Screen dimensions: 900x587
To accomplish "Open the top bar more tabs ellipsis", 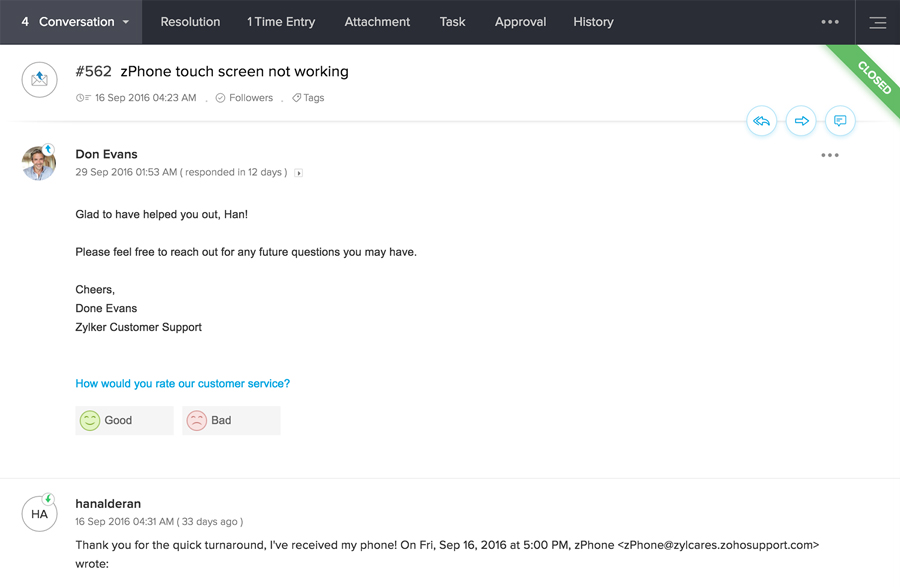I will click(x=829, y=22).
